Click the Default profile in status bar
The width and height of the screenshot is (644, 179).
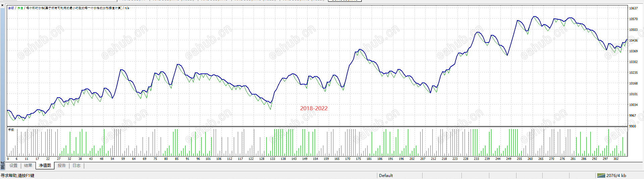(386, 176)
